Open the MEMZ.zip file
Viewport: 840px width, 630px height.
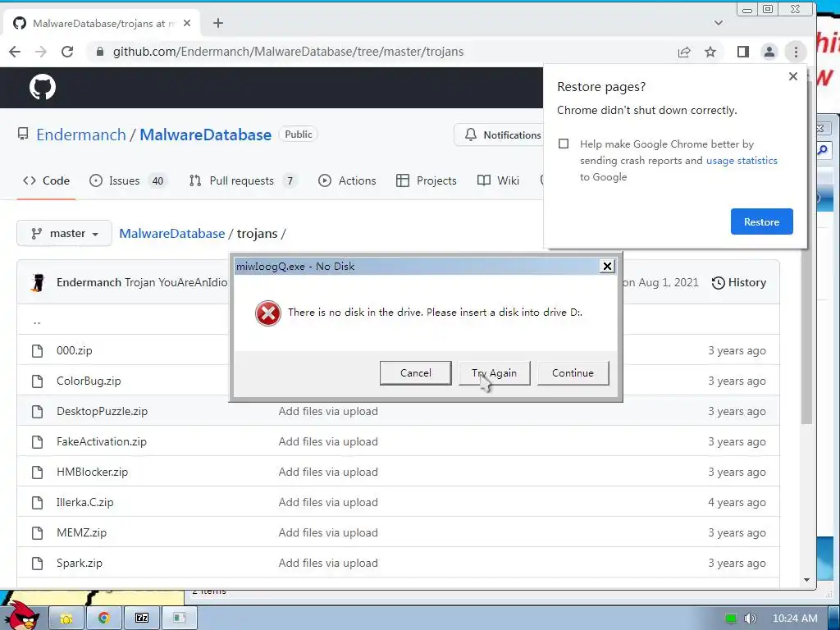pyautogui.click(x=81, y=532)
